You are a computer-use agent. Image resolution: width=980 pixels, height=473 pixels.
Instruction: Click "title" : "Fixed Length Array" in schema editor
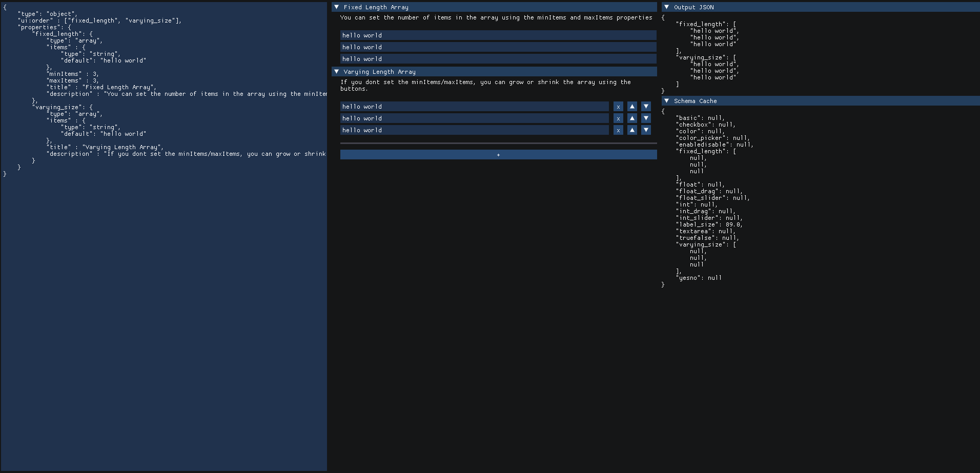(101, 87)
